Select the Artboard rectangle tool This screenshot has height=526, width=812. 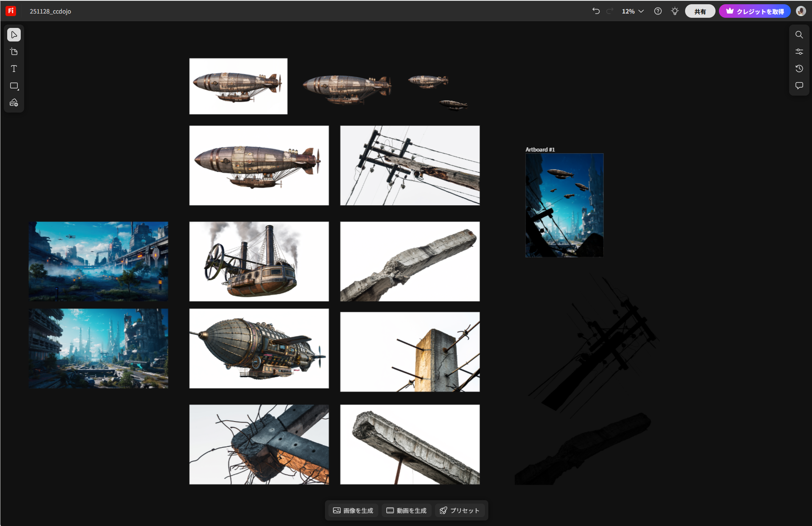pos(14,86)
